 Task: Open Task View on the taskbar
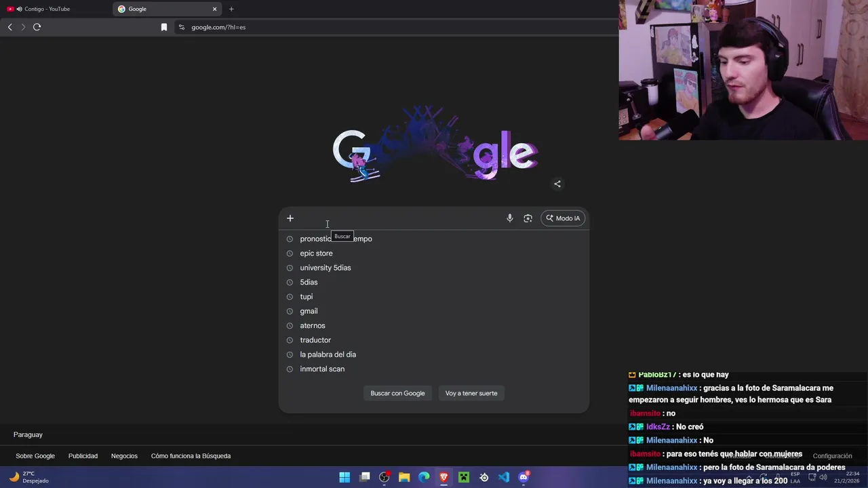365,477
